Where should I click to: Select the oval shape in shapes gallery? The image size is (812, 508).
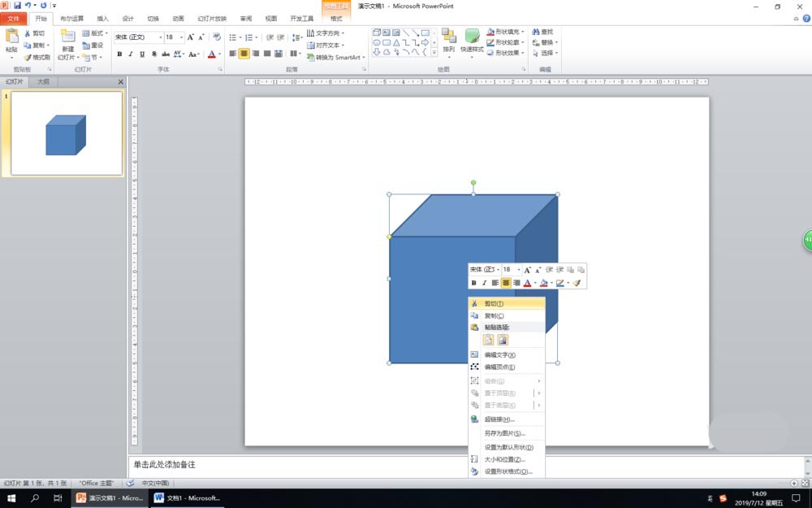377,42
